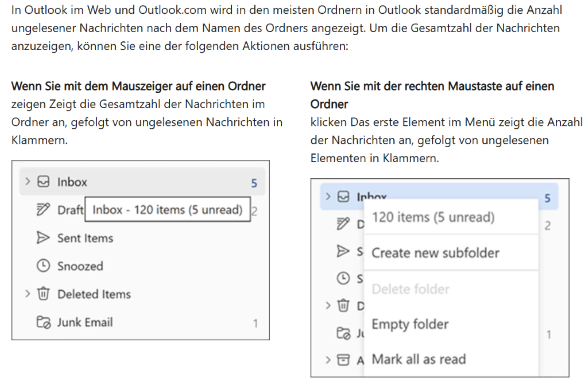The width and height of the screenshot is (588, 392).
Task: Expand the Inbox folder chevron in left panel
Action: click(28, 182)
